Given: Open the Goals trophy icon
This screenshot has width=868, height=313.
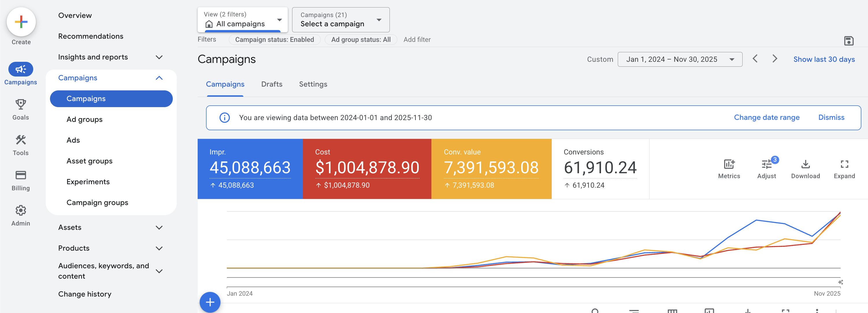Looking at the screenshot, I should coord(21,104).
